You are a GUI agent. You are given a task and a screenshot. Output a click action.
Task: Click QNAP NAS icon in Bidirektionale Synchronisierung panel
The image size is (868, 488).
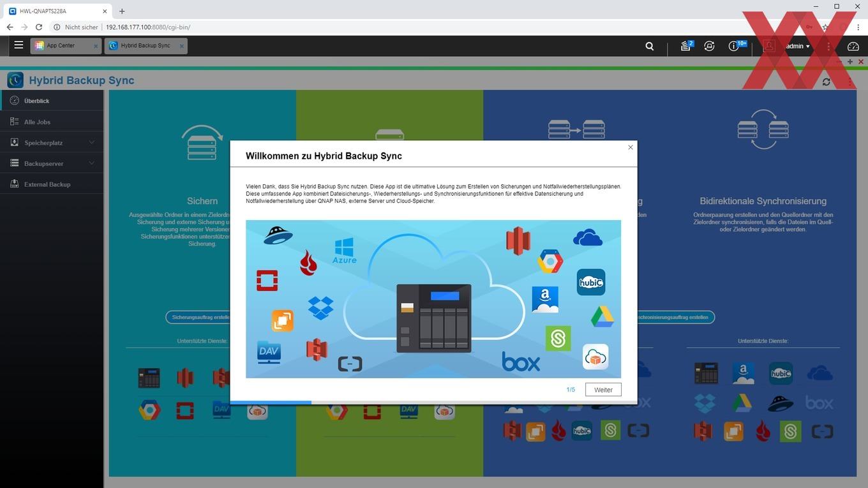click(x=705, y=373)
